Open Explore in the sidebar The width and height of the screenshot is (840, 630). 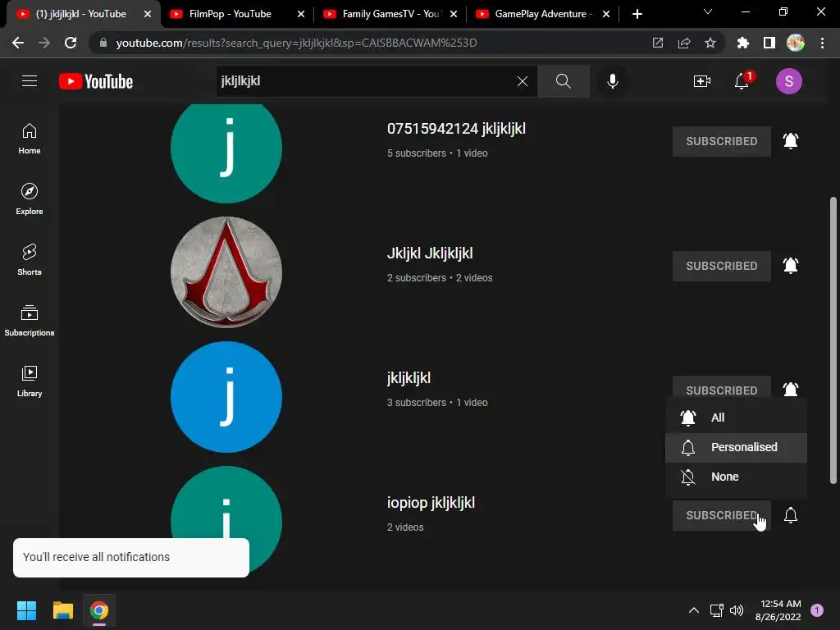click(30, 199)
